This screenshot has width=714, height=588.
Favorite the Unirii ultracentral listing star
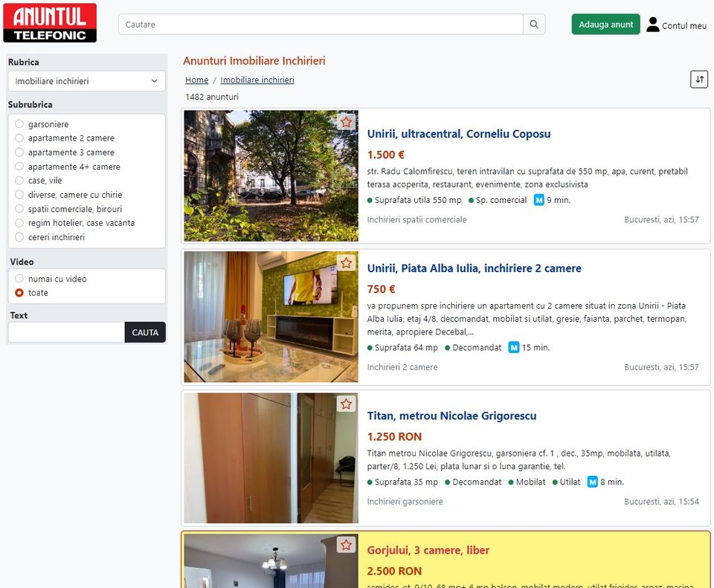[x=346, y=122]
